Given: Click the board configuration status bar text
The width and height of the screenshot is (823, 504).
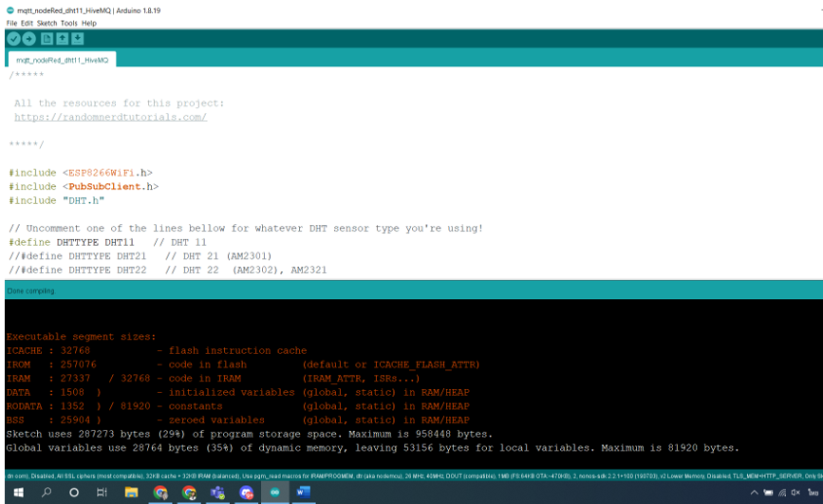Looking at the screenshot, I should point(414,476).
